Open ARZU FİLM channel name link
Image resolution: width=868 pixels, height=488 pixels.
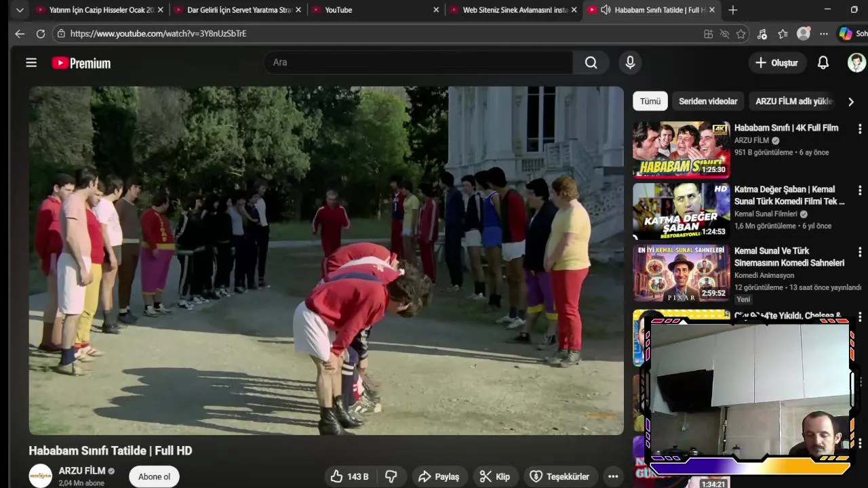(82, 470)
